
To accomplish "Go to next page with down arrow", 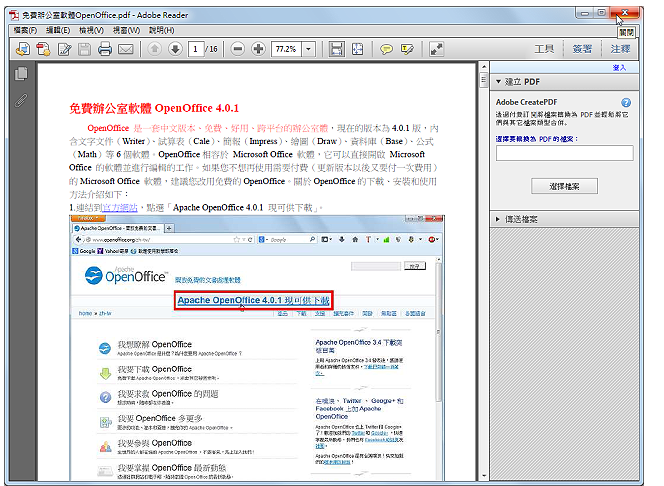I will [x=175, y=49].
